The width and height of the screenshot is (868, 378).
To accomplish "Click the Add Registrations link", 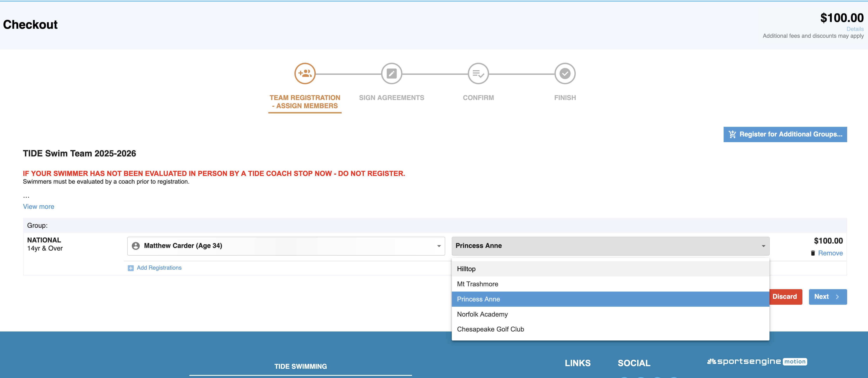I will pos(159,268).
